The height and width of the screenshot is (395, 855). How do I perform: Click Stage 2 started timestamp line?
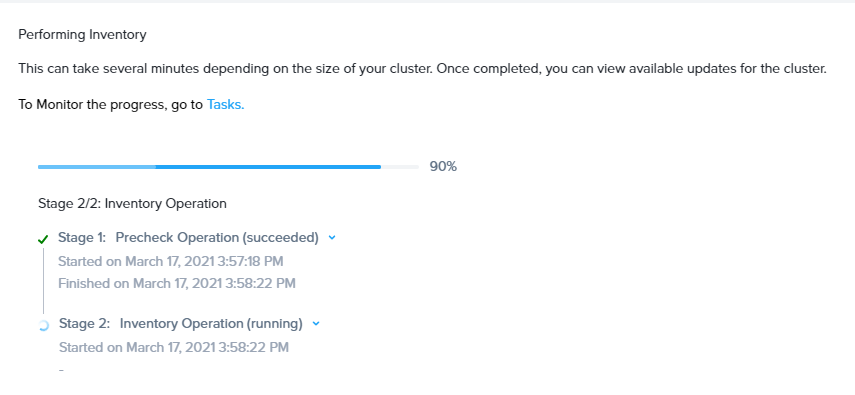[174, 347]
